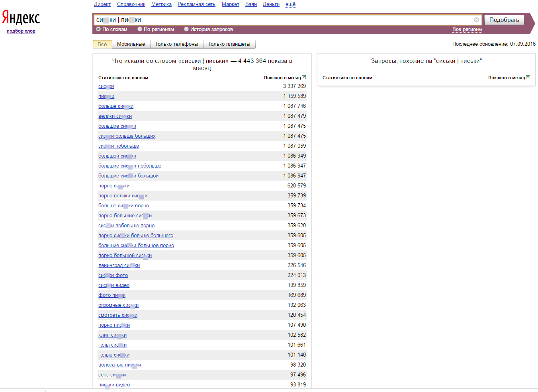
Task: Open the keyword link in the 199 859 row
Action: click(x=114, y=285)
